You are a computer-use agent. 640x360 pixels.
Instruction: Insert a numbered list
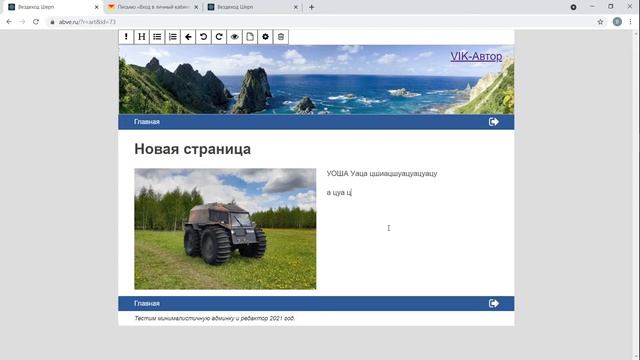pyautogui.click(x=173, y=37)
